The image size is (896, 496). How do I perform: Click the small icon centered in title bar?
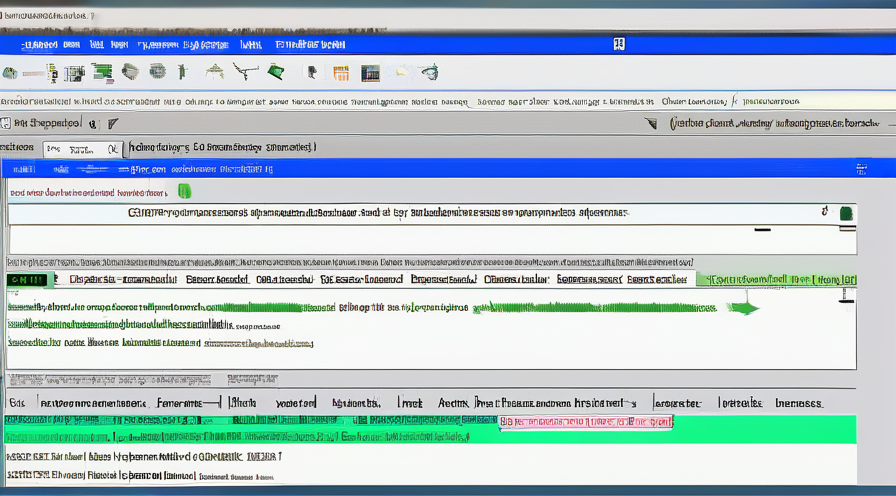pos(619,44)
